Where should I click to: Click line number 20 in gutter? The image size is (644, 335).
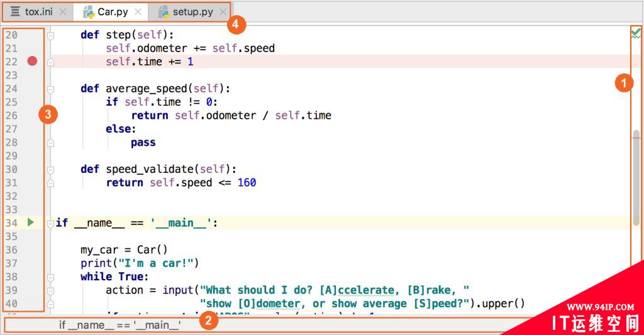(11, 35)
